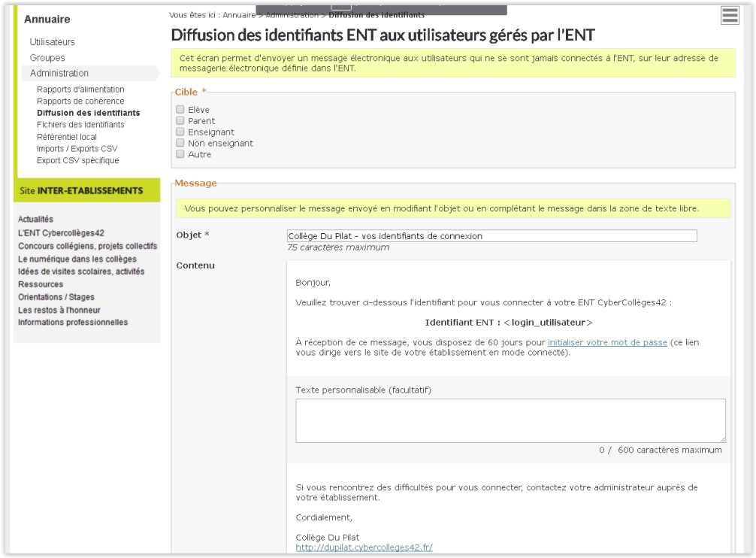Enable the Enseignant checkbox
Screen dimensions: 756x558
(x=180, y=132)
